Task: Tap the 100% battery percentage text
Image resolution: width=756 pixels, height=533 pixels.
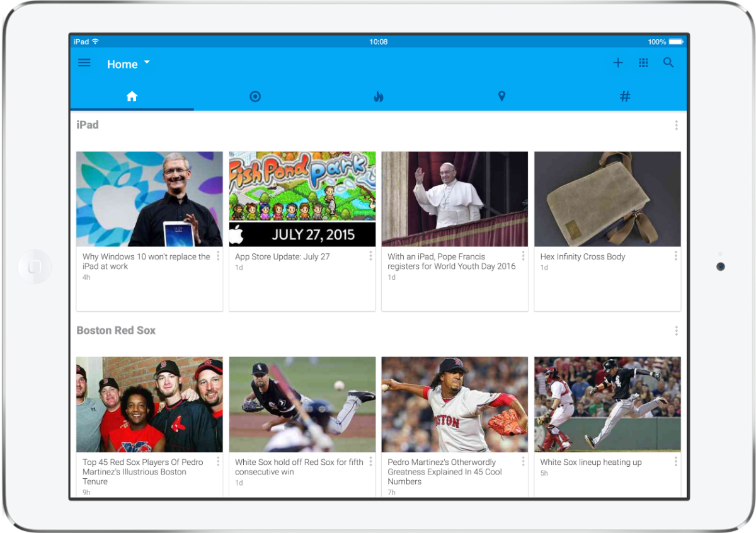Action: click(x=657, y=42)
